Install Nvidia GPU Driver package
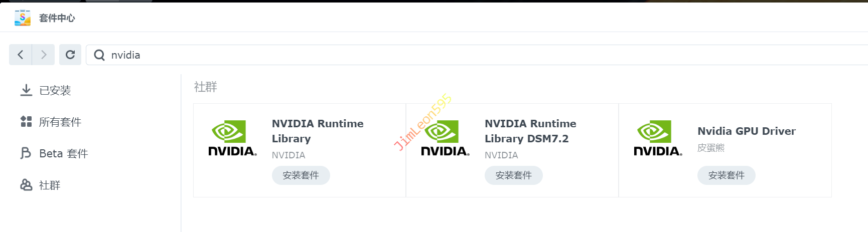This screenshot has height=232, width=868. point(726,175)
